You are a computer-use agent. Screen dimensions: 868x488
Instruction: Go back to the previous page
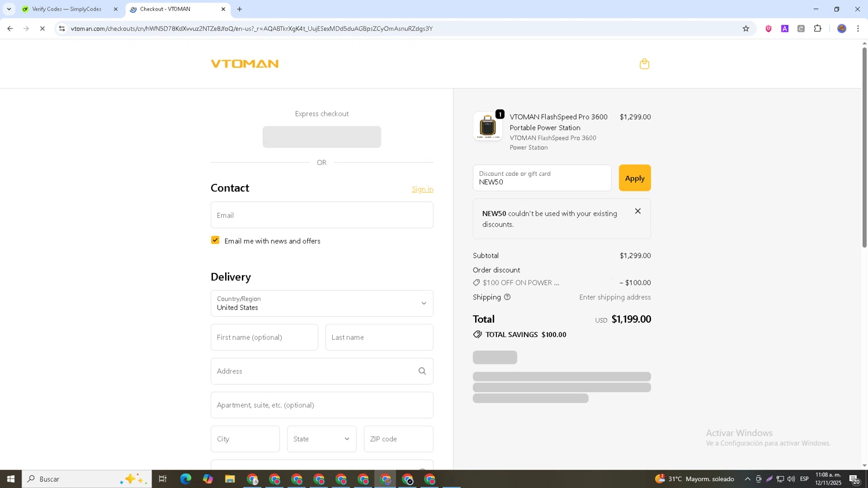tap(10, 28)
